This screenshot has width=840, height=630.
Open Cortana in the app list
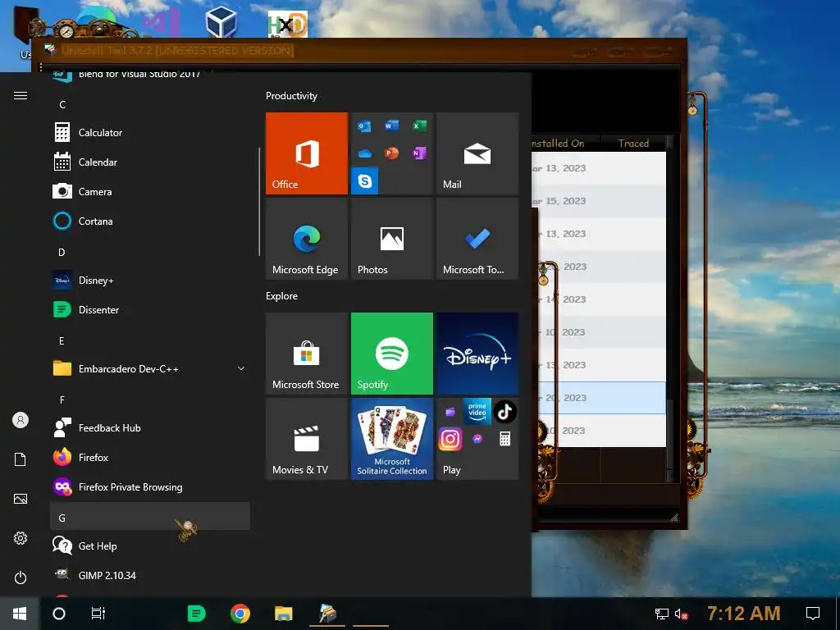click(x=150, y=221)
